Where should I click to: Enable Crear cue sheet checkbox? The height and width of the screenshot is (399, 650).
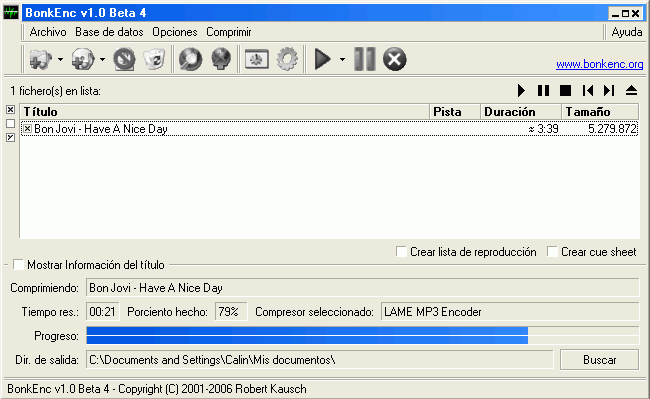552,251
